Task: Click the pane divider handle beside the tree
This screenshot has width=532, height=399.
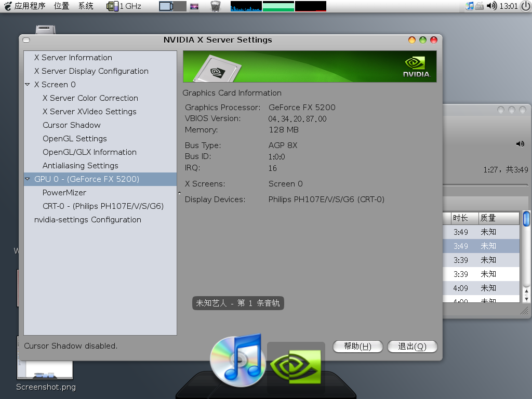Action: click(179, 193)
